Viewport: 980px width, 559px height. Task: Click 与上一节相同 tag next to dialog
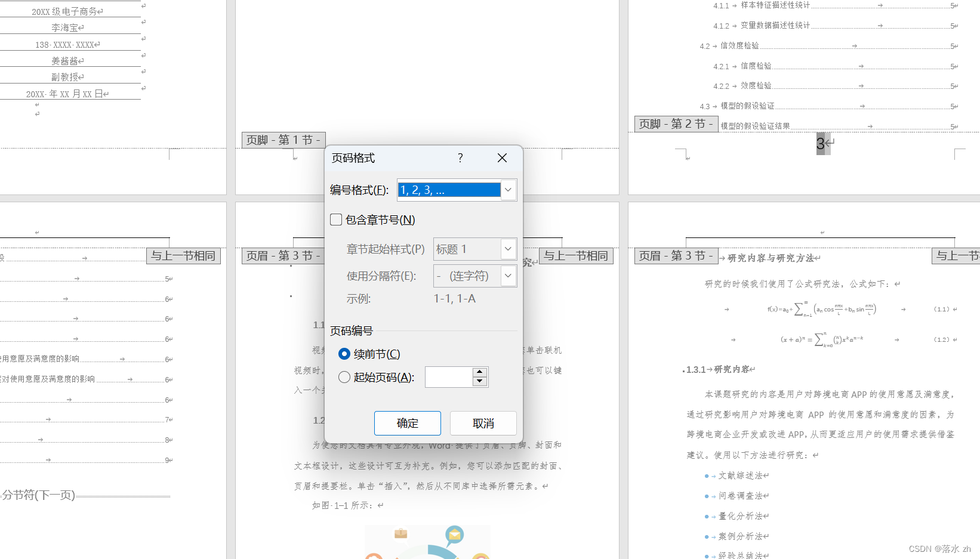pos(576,255)
